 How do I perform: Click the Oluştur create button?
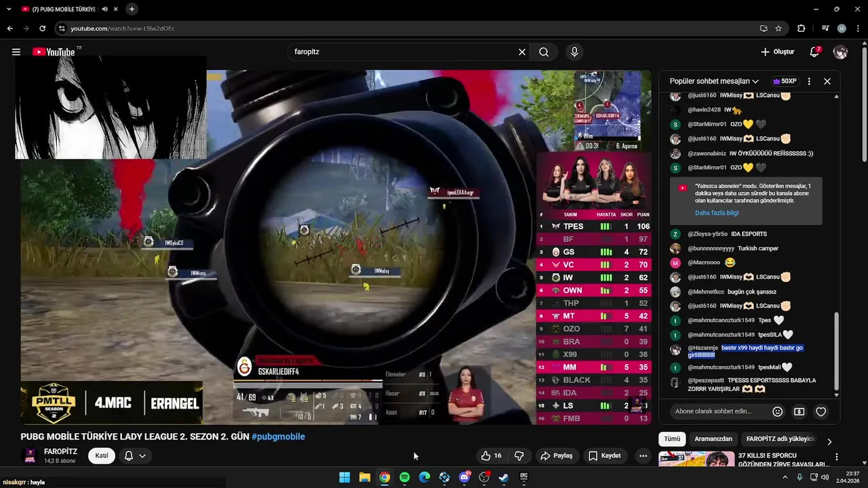777,52
